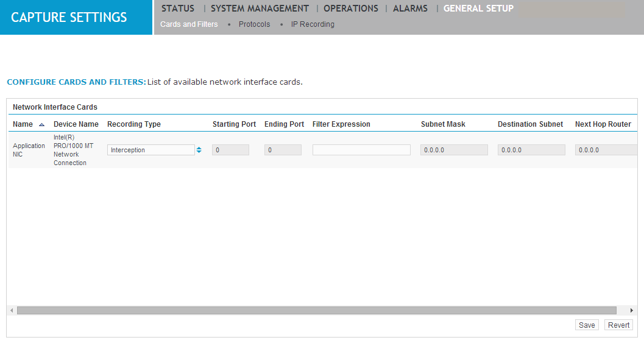This screenshot has height=343, width=644.
Task: Click the Next Hop Router field
Action: [x=606, y=150]
